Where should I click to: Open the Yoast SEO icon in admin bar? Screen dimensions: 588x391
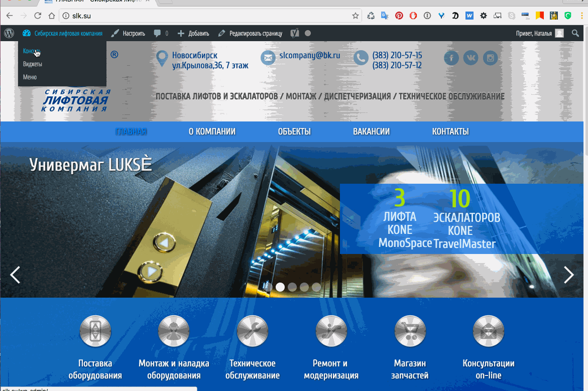pyautogui.click(x=295, y=33)
